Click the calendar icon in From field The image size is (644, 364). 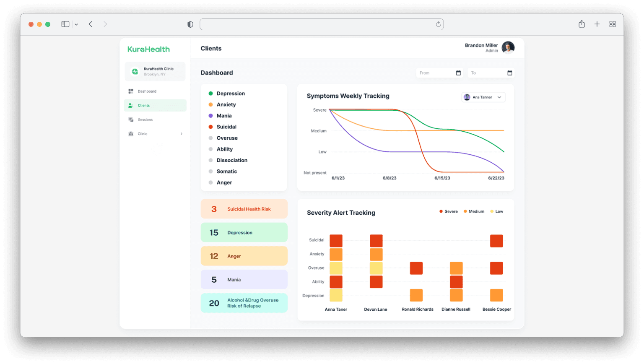[458, 73]
